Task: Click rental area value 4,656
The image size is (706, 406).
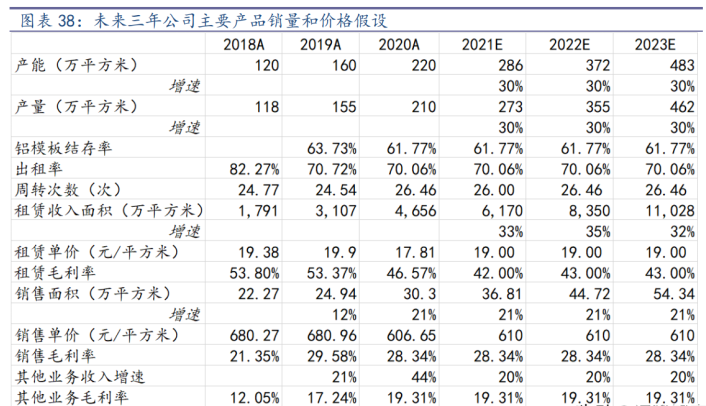Action: 416,210
